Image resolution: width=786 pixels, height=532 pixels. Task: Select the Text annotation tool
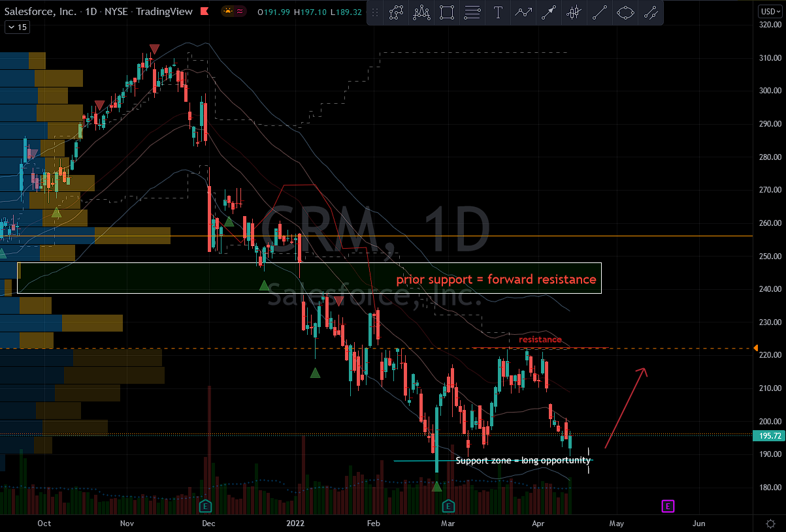[x=498, y=12]
